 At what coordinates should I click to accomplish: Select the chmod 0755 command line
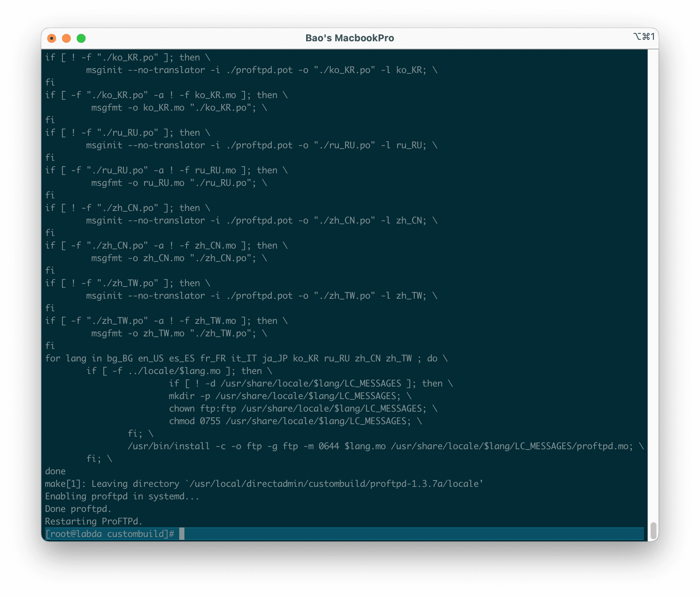pos(295,421)
